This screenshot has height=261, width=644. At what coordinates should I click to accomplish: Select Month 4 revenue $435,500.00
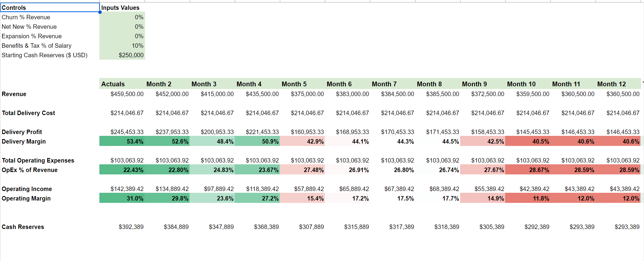coord(257,94)
